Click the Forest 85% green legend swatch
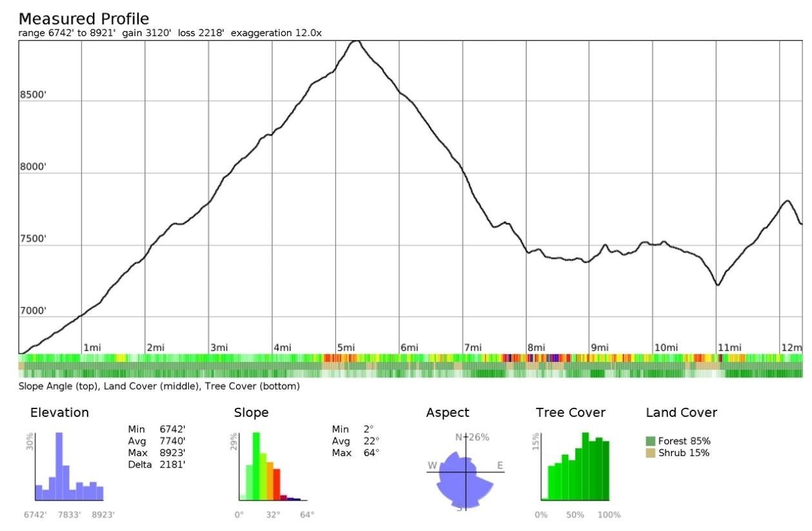Screen dimensions: 812x531 coord(651,441)
